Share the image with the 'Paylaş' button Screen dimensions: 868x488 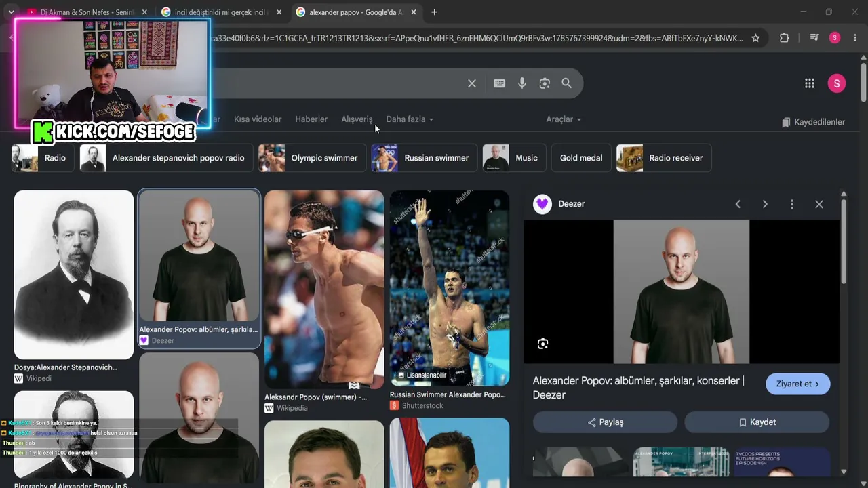pos(605,422)
